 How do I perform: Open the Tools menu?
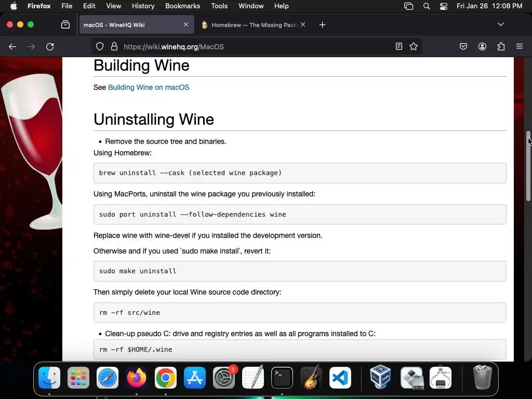219,6
